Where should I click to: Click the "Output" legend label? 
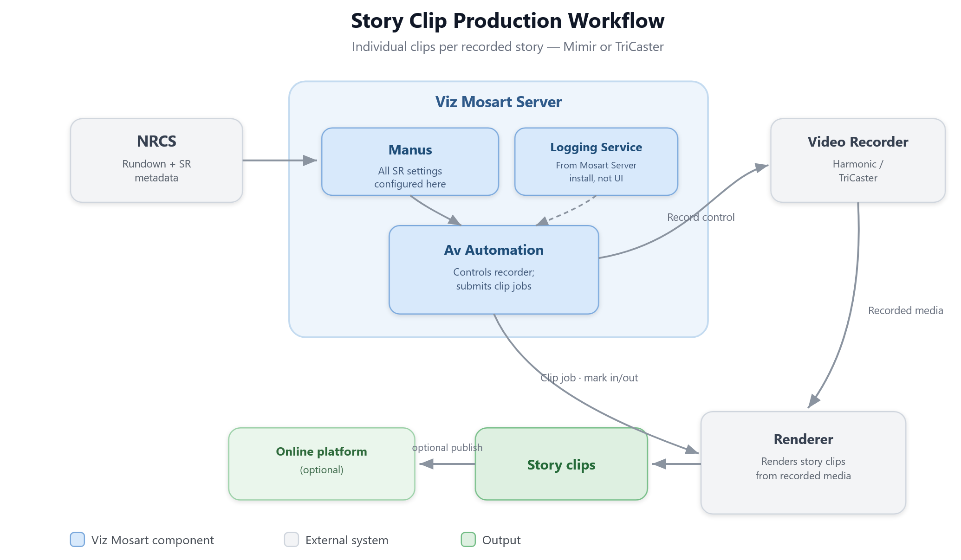coord(501,540)
